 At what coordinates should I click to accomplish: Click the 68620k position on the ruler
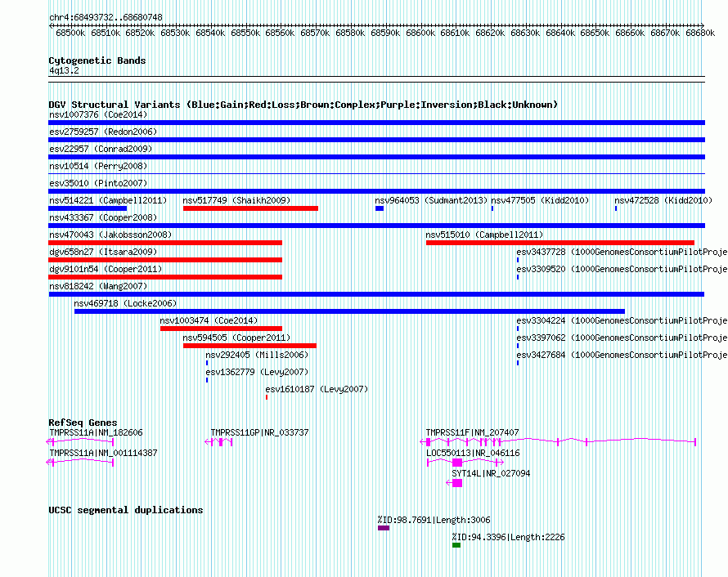[490, 33]
